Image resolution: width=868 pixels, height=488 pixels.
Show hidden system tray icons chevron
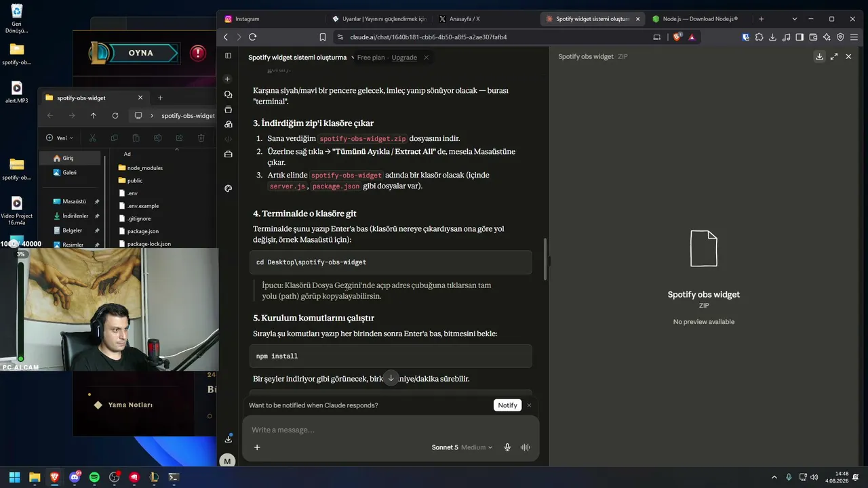774,477
